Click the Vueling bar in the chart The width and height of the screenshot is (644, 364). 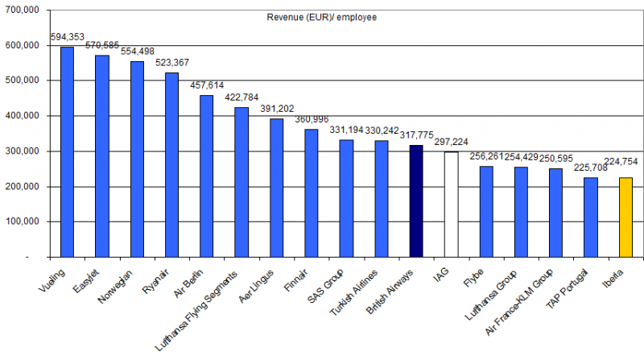(x=67, y=152)
